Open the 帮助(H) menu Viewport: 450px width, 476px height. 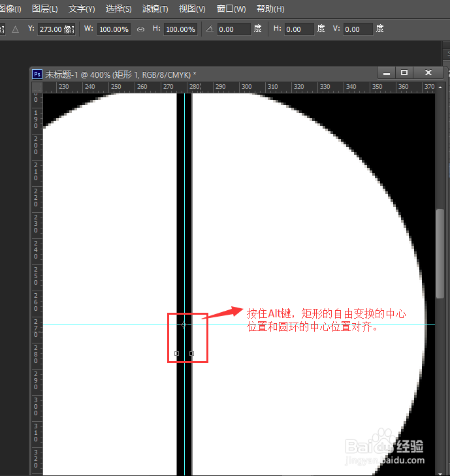tap(270, 8)
